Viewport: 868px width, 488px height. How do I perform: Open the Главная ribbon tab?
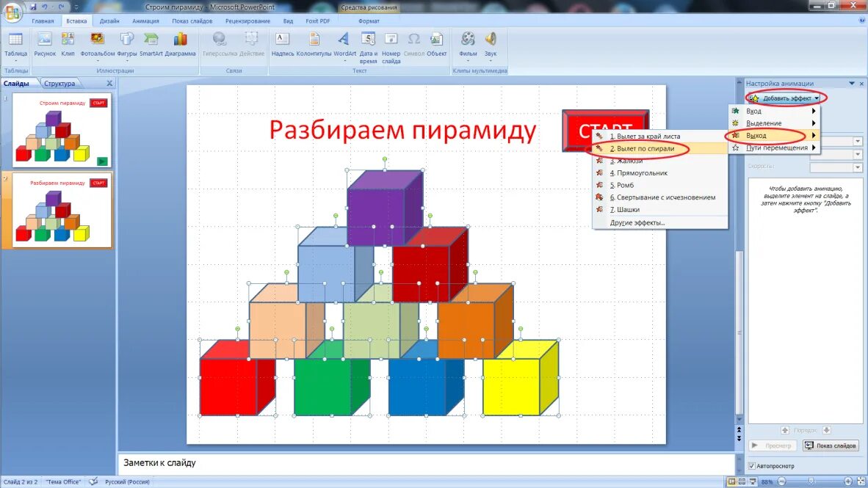(43, 21)
